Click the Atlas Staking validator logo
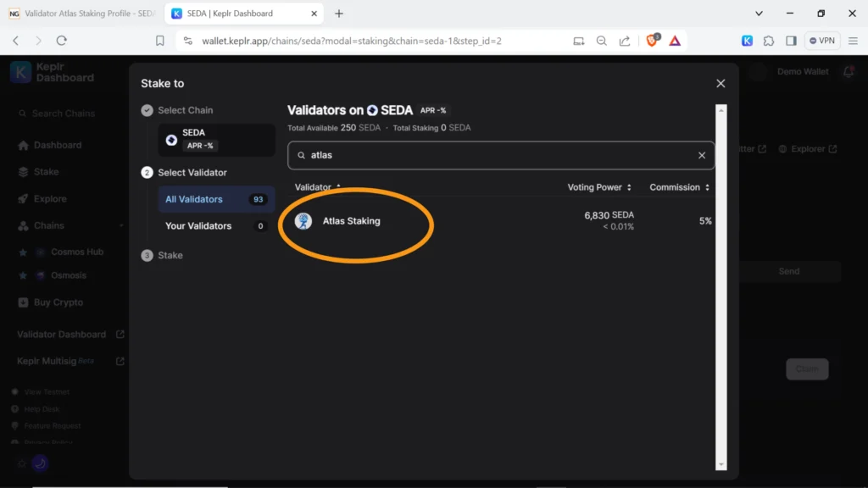 303,221
